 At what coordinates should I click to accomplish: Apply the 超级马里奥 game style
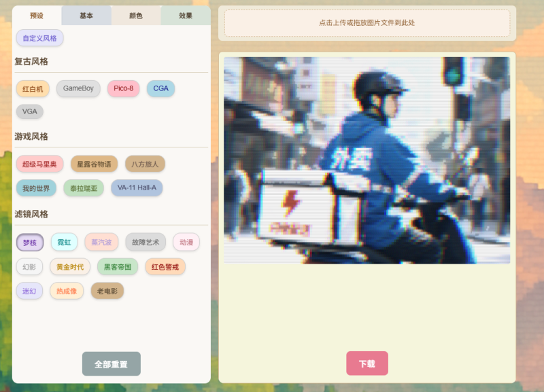[x=39, y=164]
